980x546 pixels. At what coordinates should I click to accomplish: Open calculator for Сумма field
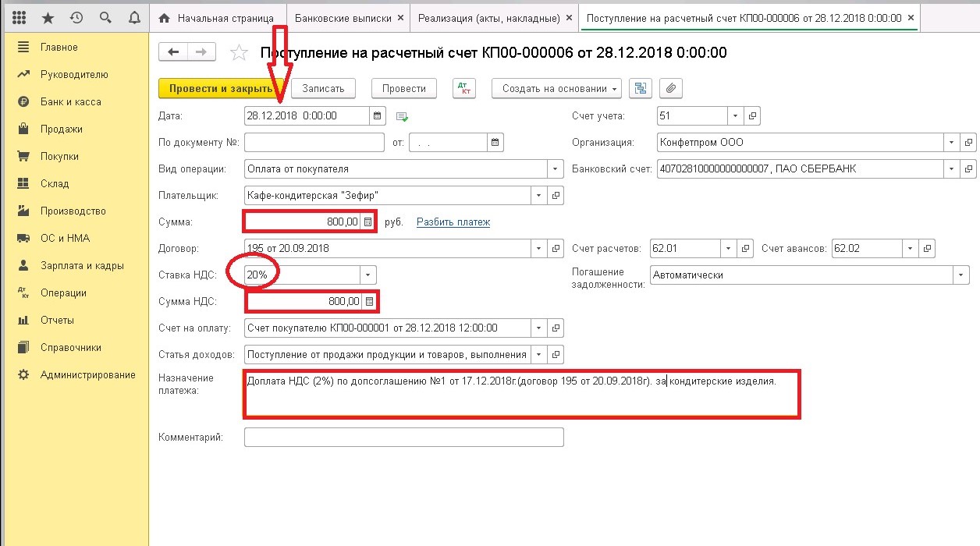click(367, 222)
